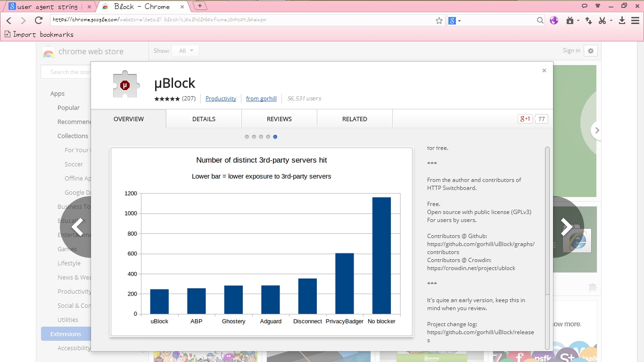Click the magnifier icon in the search box
Viewport: 644px width, 362px height.
(x=540, y=20)
